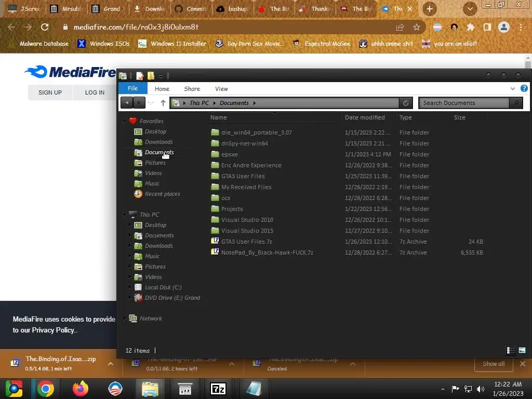The width and height of the screenshot is (532, 399).
Task: Select the dnSpy-net-win64 folder
Action: point(244,143)
